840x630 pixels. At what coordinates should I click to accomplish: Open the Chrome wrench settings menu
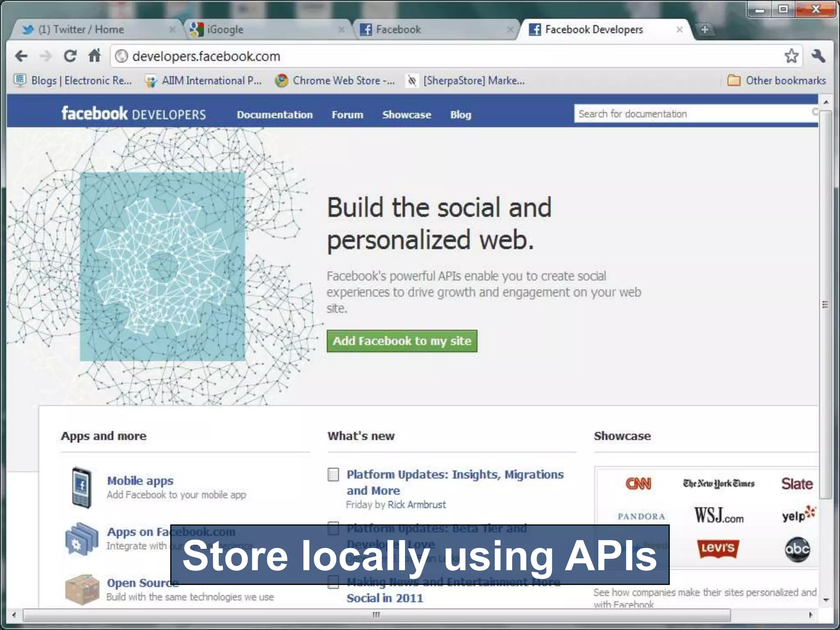pos(818,56)
